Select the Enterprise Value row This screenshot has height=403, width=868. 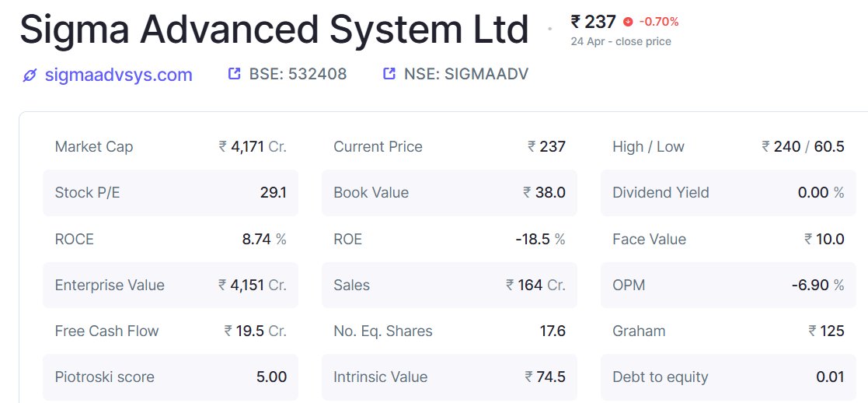170,285
